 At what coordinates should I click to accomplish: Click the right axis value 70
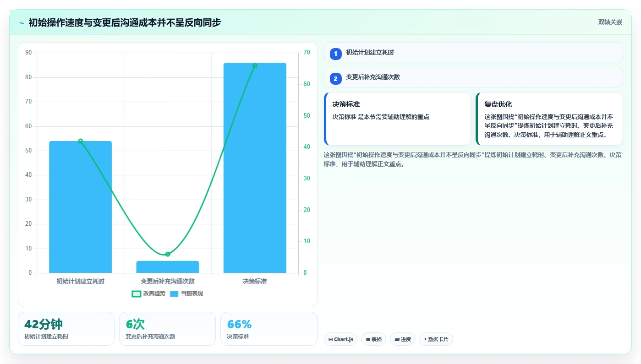[x=307, y=53]
